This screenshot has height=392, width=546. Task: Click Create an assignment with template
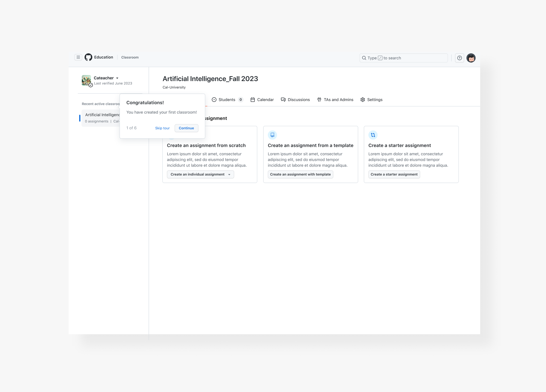(300, 174)
